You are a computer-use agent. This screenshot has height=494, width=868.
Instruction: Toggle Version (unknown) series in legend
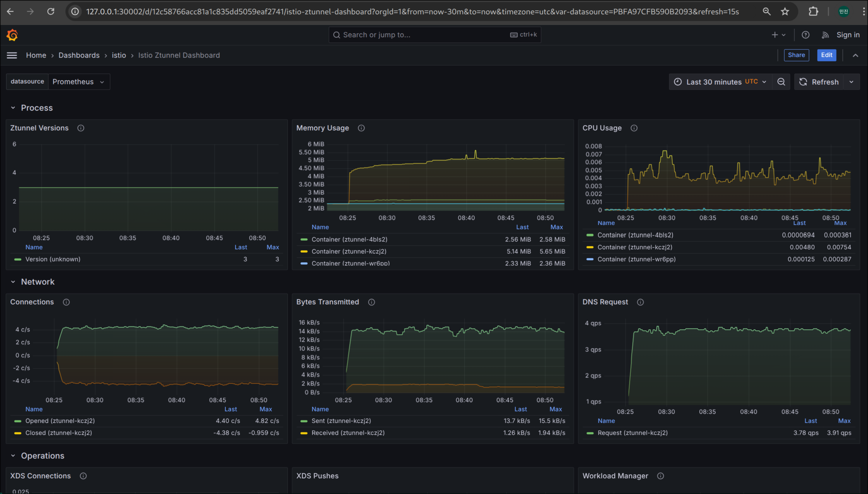coord(53,259)
